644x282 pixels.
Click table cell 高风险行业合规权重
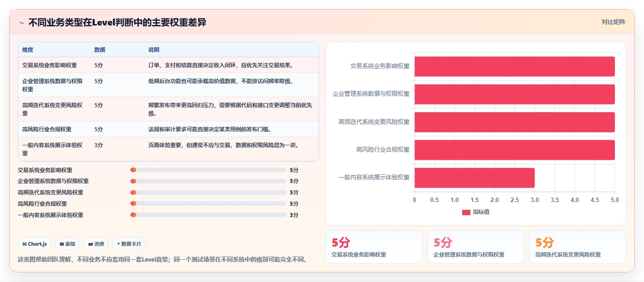47,129
